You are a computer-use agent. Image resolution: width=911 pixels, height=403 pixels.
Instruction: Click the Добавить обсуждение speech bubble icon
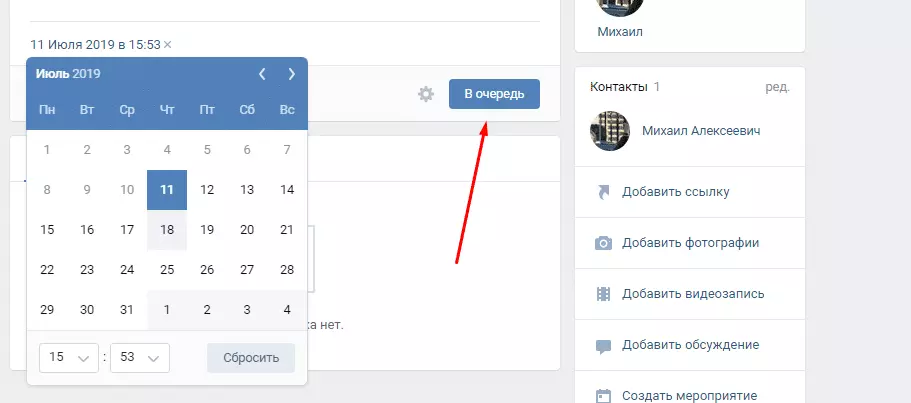(x=604, y=347)
